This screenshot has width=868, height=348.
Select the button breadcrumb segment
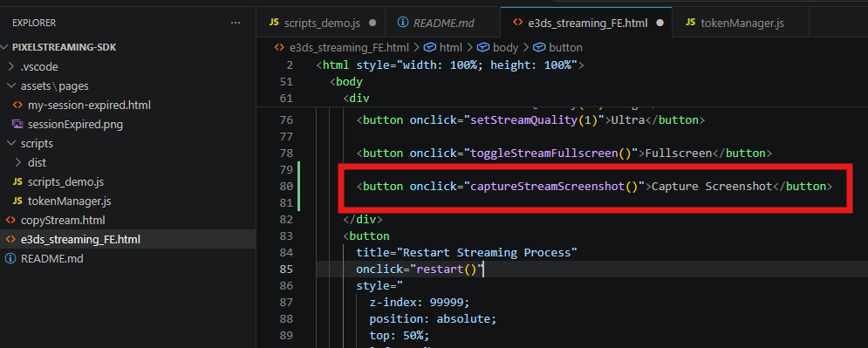tap(565, 48)
